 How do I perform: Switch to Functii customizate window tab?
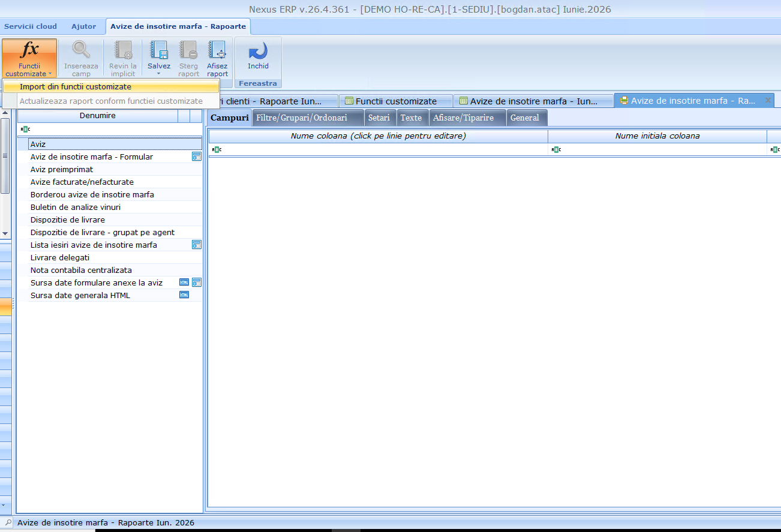point(396,101)
